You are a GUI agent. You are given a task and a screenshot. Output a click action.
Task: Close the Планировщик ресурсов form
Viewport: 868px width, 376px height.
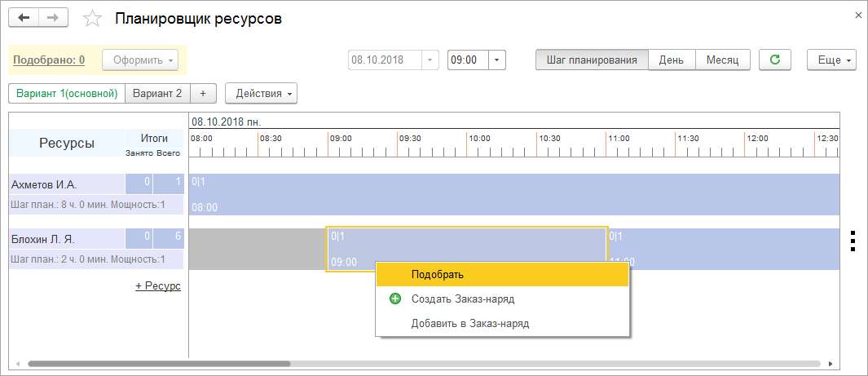click(857, 15)
